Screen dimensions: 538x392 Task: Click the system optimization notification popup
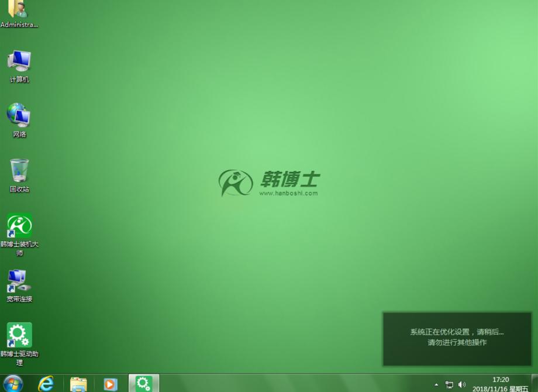pos(457,338)
